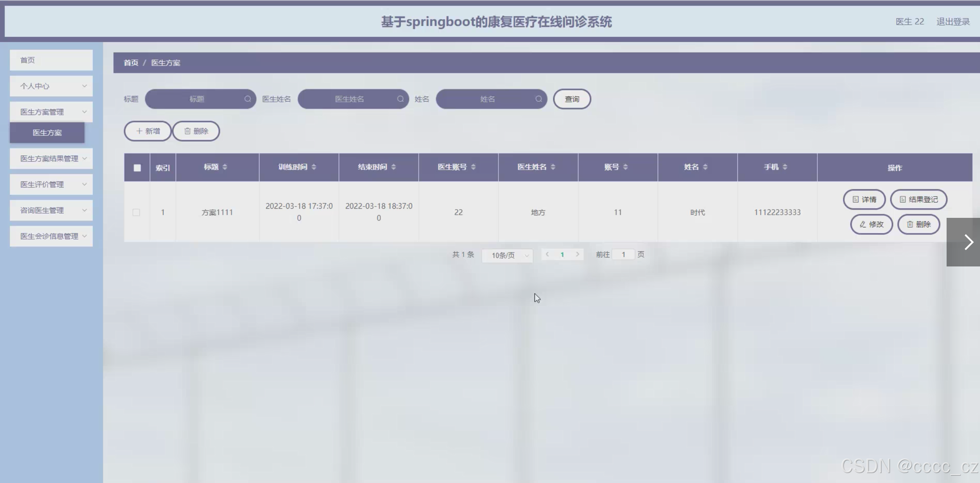Click the 前往 page number input

pos(623,255)
